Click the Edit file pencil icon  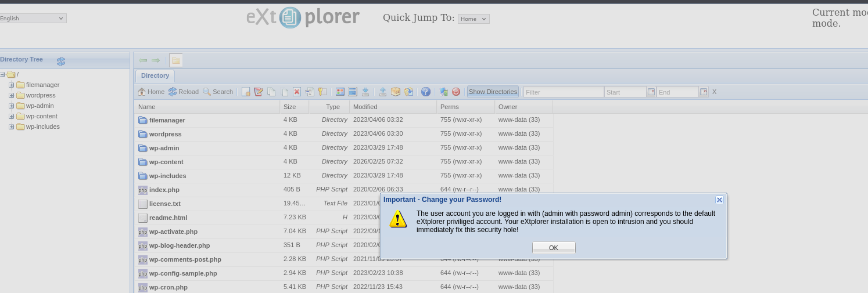[x=259, y=92]
